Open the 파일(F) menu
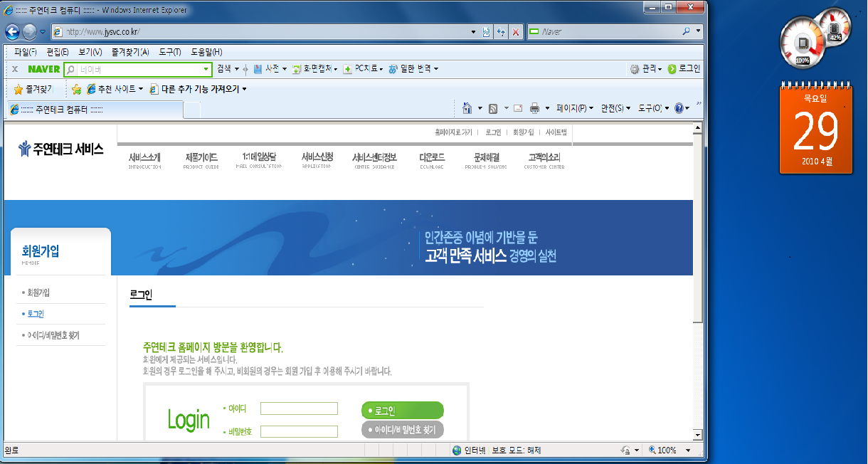The image size is (868, 464). click(x=25, y=52)
